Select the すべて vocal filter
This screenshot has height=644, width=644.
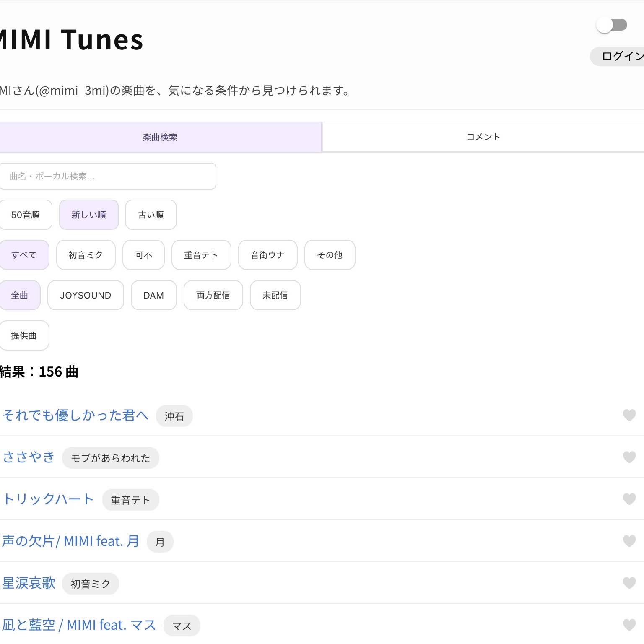click(24, 255)
